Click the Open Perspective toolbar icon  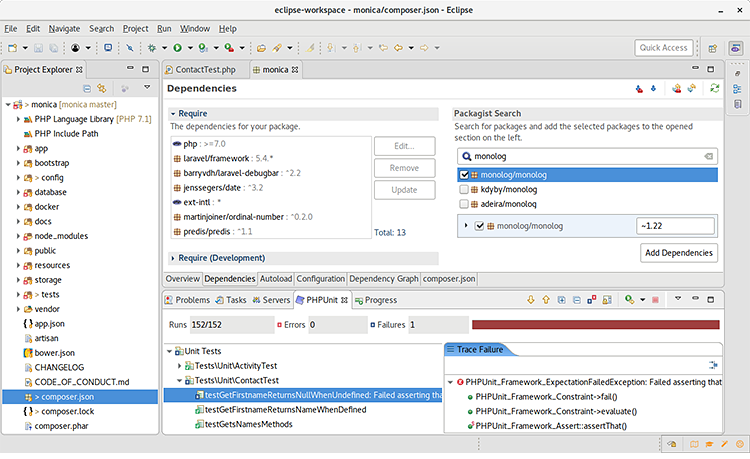pos(711,48)
